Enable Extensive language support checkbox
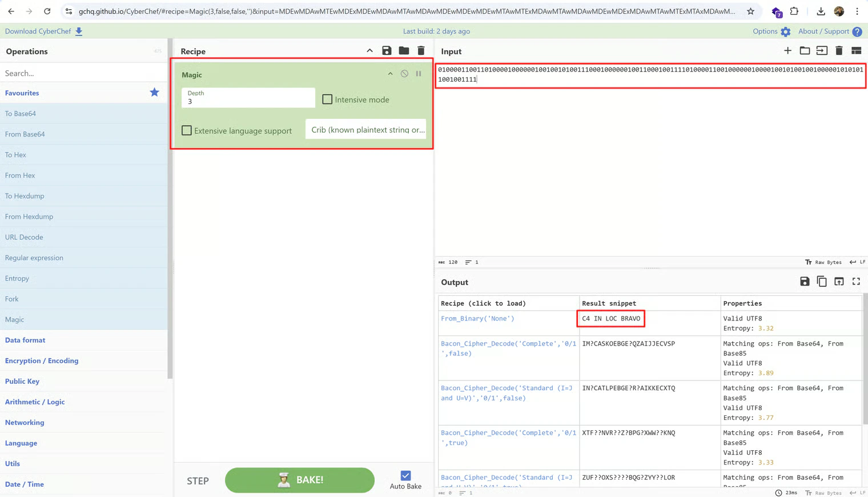Screen dimensions: 868x497 [x=187, y=130]
